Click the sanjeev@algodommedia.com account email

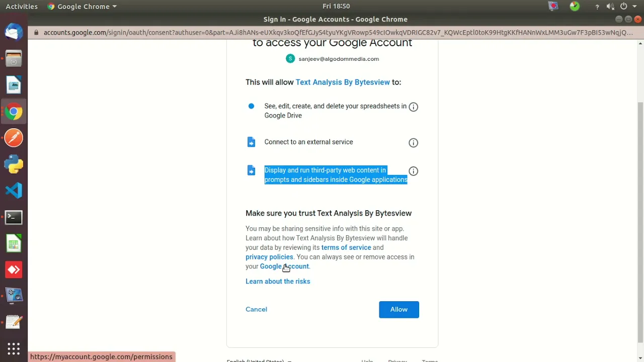(x=339, y=59)
